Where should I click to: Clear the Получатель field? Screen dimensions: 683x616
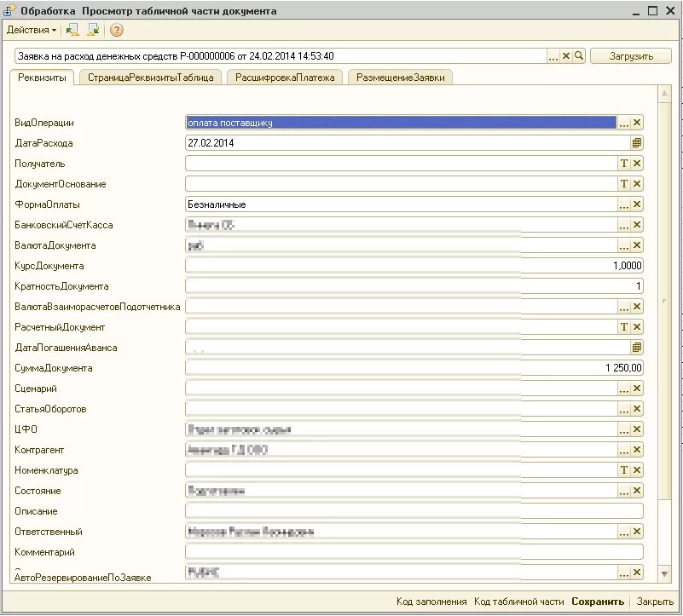pyautogui.click(x=637, y=164)
